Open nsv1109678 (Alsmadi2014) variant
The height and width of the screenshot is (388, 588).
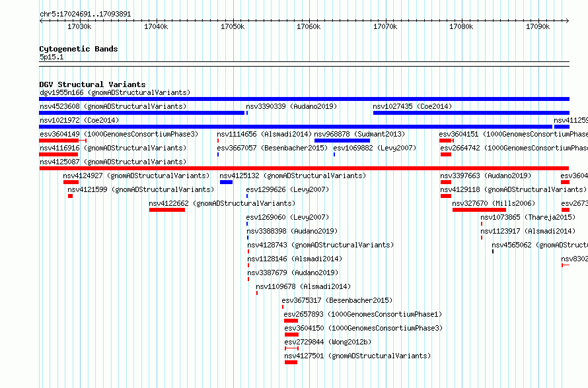[x=303, y=286]
